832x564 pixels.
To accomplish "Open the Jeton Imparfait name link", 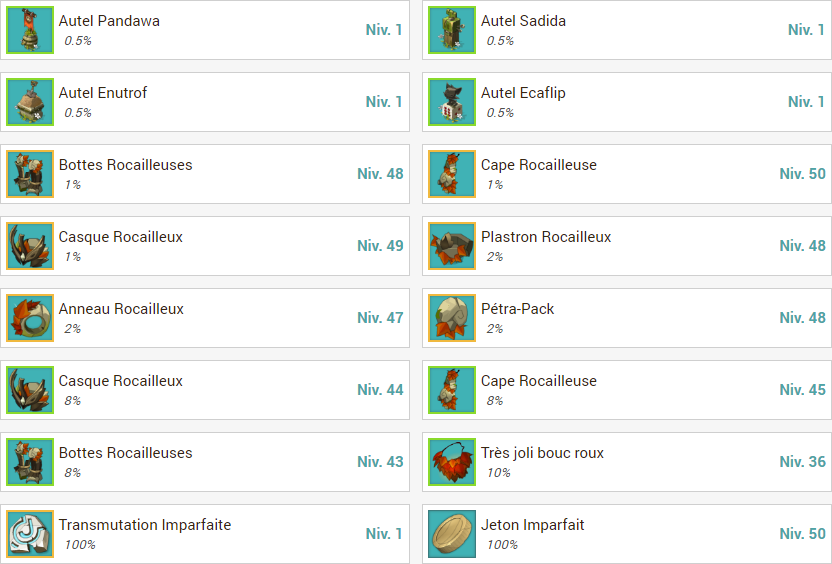I will [x=532, y=525].
